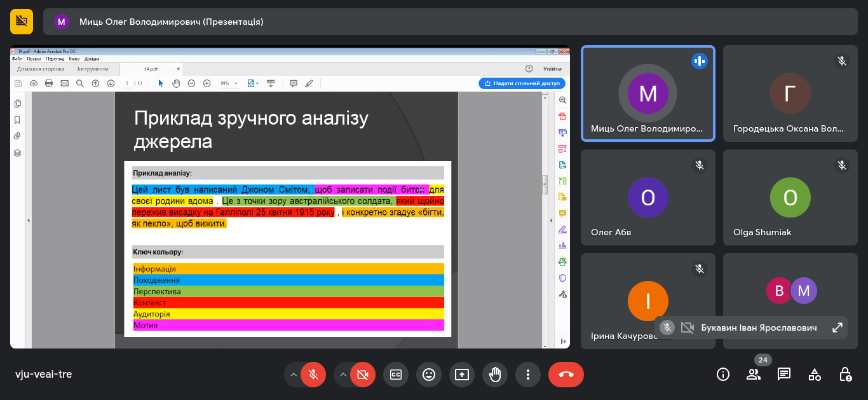Leave the call with the red hang-up button
Viewport: 868px width, 400px height.
(x=566, y=375)
